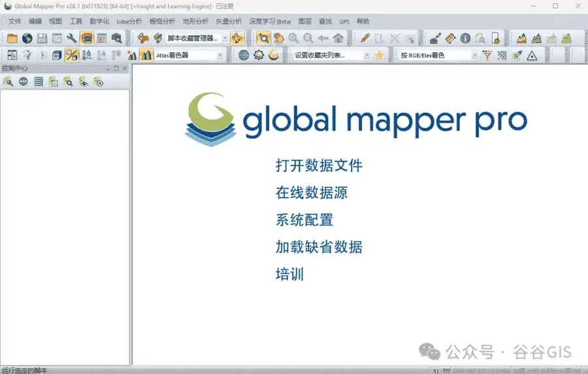Open the 深度学习 (Beta) menu
Viewport: 588px width, 374px height.
pyautogui.click(x=270, y=22)
